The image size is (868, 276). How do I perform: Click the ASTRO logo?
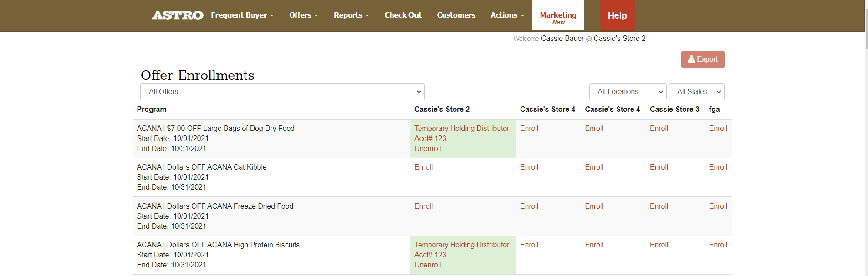(x=178, y=15)
